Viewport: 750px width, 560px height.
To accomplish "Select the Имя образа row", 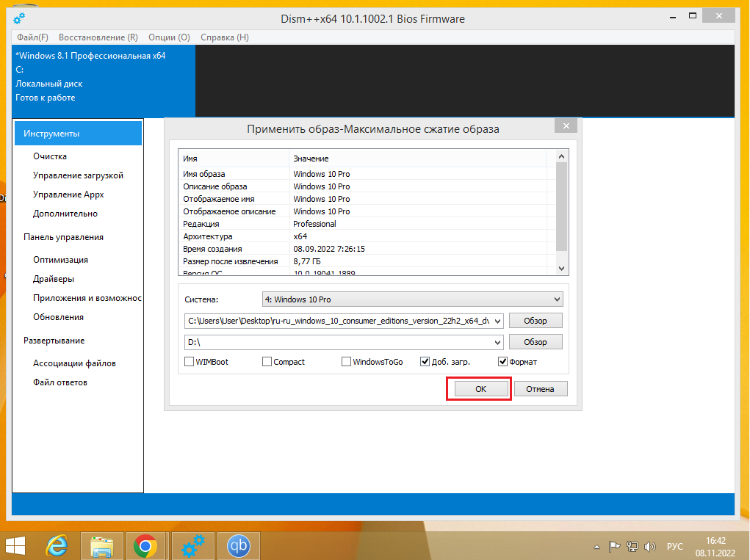I will [367, 174].
